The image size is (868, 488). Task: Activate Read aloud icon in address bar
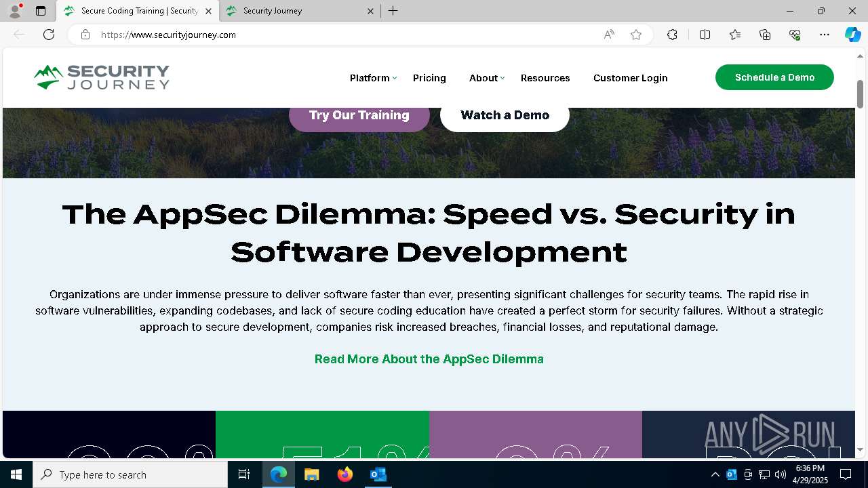609,35
